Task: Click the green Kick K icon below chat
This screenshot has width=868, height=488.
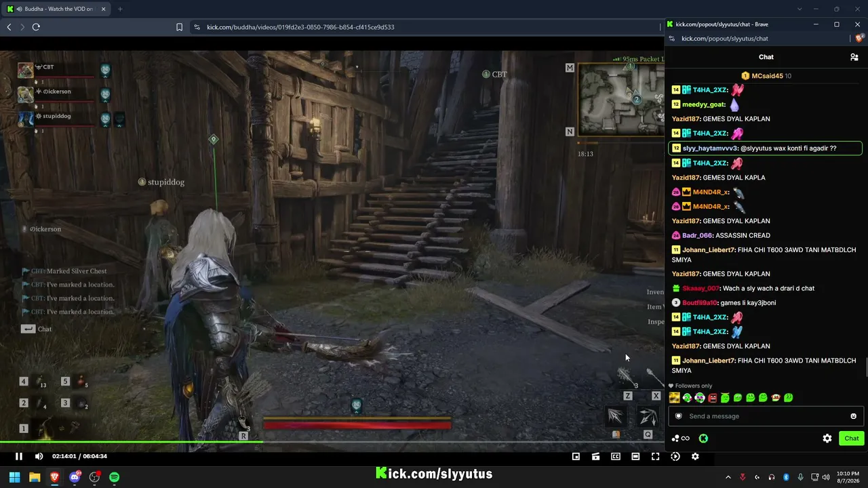Action: pyautogui.click(x=703, y=439)
